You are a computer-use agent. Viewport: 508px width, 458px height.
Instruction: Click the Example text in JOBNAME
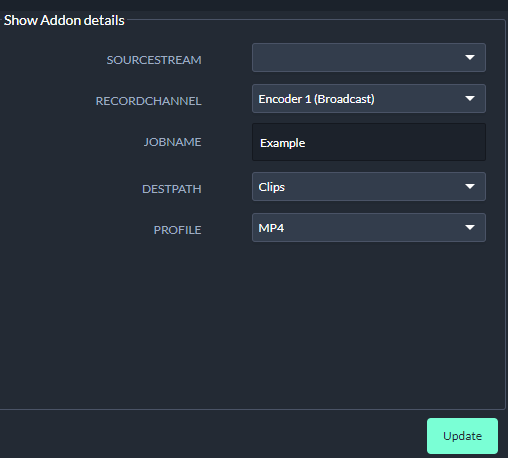[x=282, y=143]
